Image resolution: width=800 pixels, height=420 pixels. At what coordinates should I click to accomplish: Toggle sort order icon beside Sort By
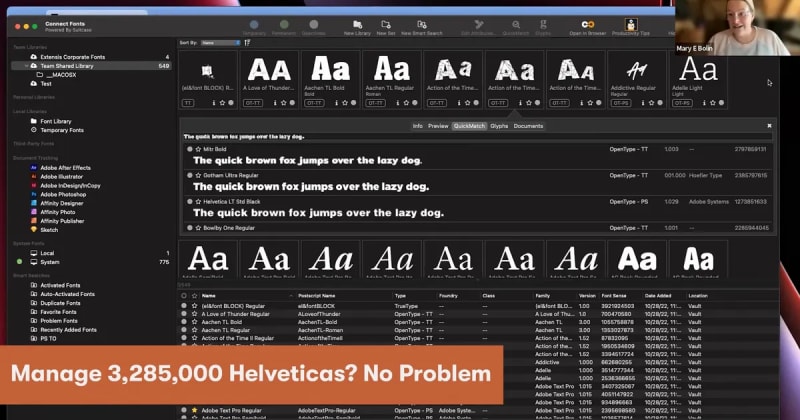coord(247,43)
